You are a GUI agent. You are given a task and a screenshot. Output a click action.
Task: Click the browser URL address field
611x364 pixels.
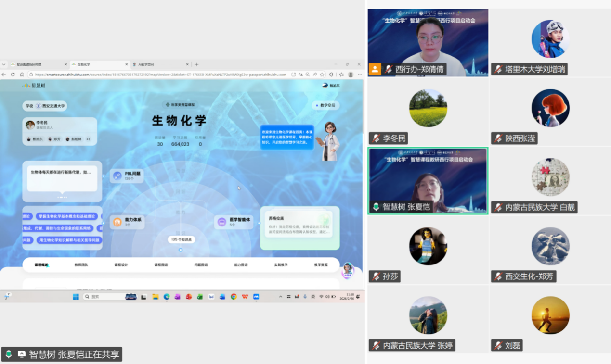pos(159,75)
